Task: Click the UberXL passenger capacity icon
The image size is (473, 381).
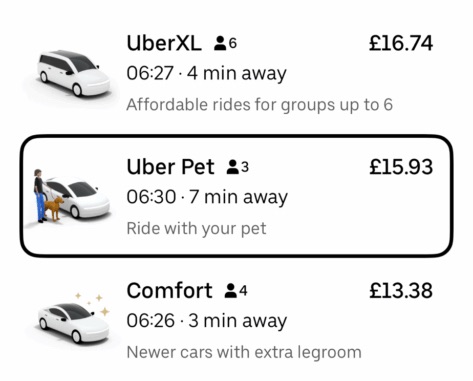Action: click(220, 43)
